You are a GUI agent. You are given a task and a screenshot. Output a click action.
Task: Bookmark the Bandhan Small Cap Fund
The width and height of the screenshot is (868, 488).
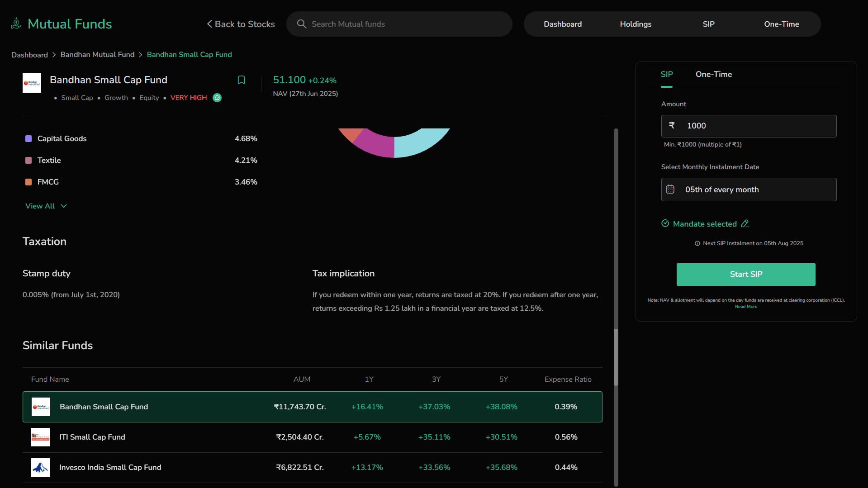click(x=242, y=80)
